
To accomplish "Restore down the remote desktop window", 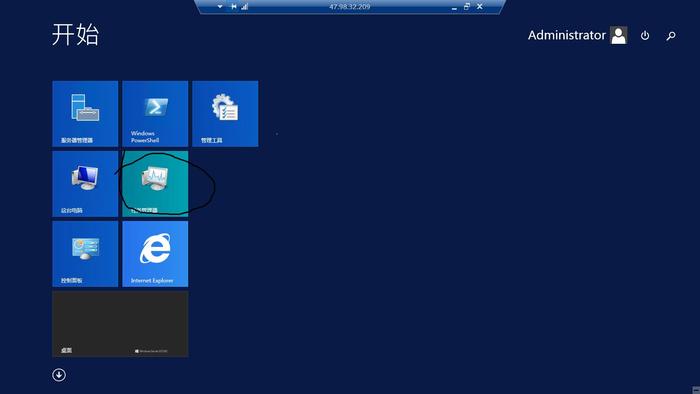I will (x=467, y=6).
